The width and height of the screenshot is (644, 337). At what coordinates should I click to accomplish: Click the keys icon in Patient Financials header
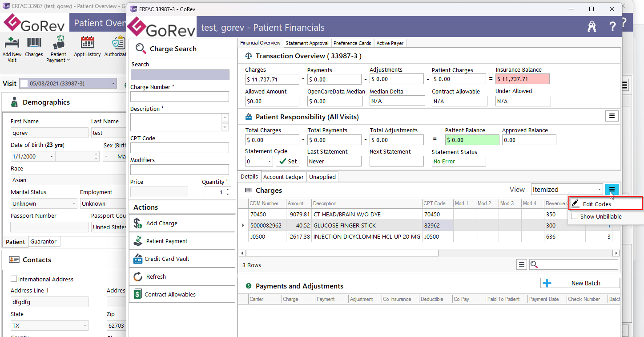tap(592, 27)
